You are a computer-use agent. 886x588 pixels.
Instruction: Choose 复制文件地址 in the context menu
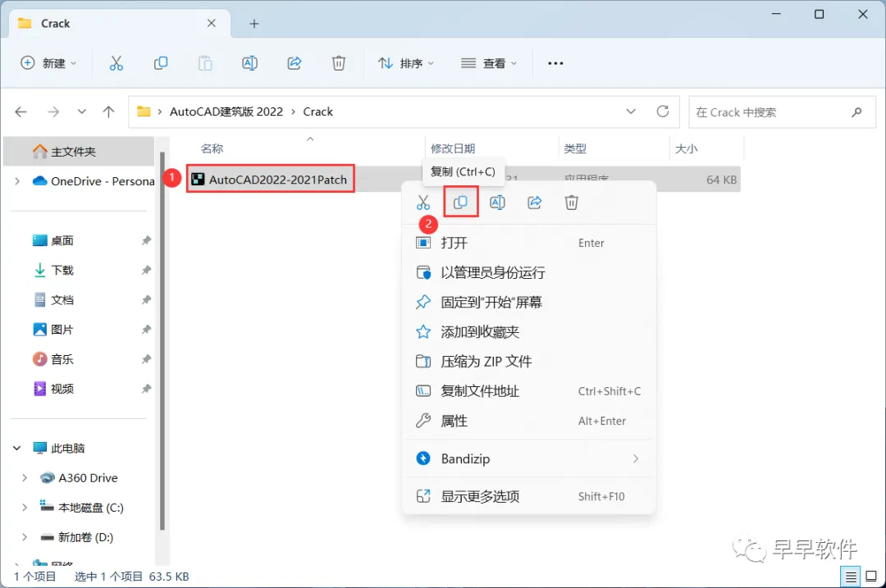click(529, 391)
